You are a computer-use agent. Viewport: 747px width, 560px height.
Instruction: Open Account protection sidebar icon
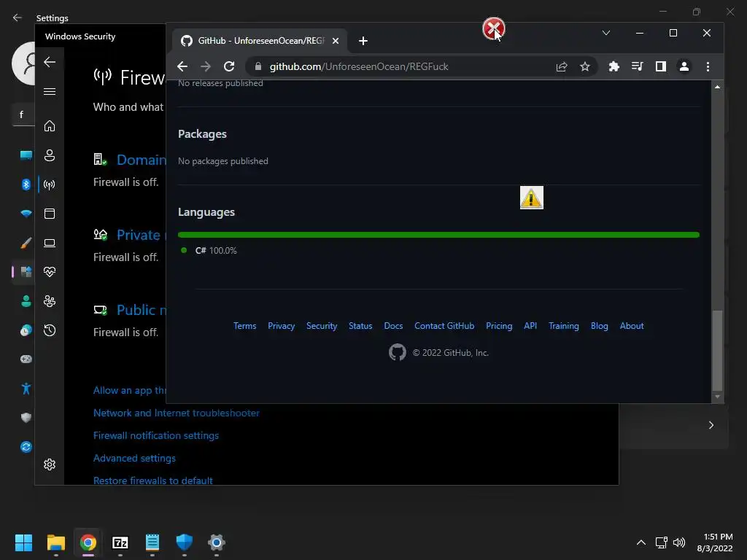(50, 155)
